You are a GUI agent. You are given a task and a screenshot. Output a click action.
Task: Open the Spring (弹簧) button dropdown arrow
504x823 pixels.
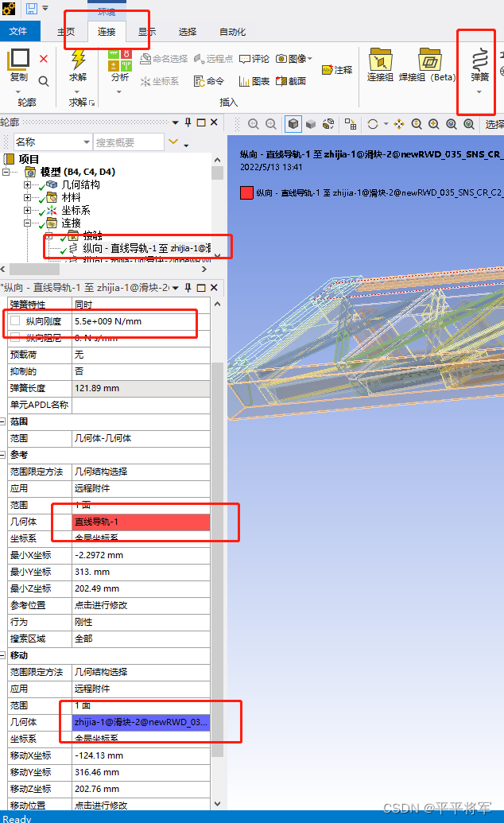pos(479,92)
